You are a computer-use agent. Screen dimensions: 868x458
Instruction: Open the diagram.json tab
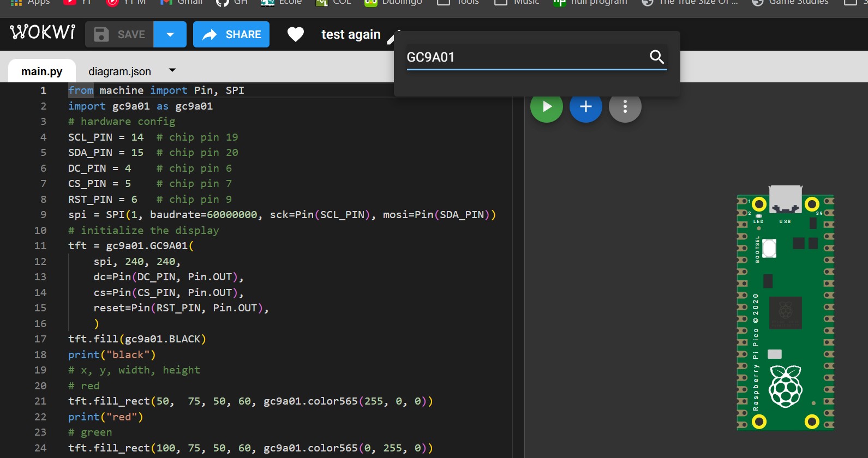point(119,71)
